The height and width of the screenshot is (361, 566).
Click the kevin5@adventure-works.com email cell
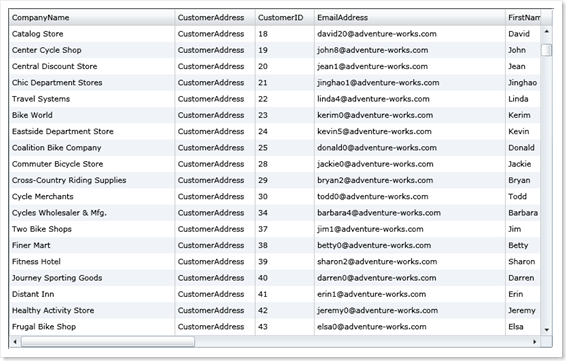[410, 131]
